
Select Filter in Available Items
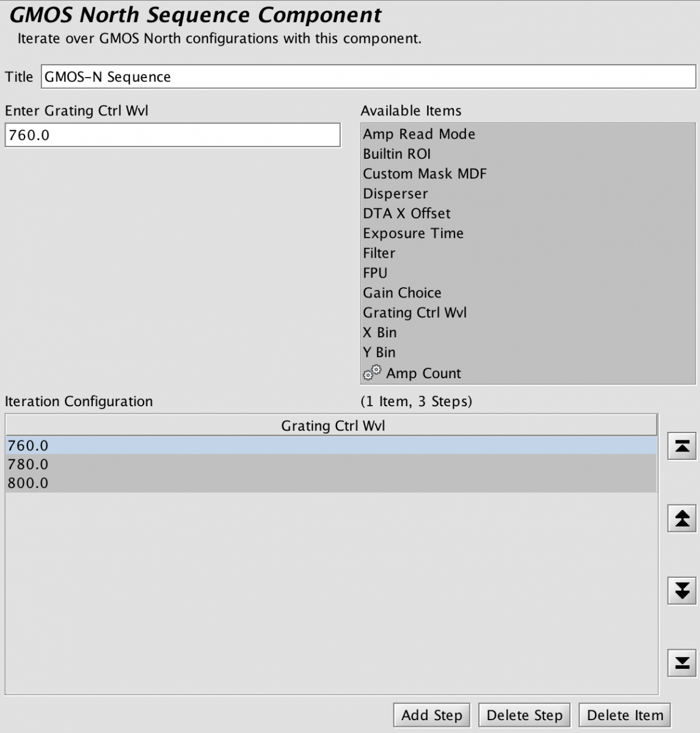click(x=528, y=253)
